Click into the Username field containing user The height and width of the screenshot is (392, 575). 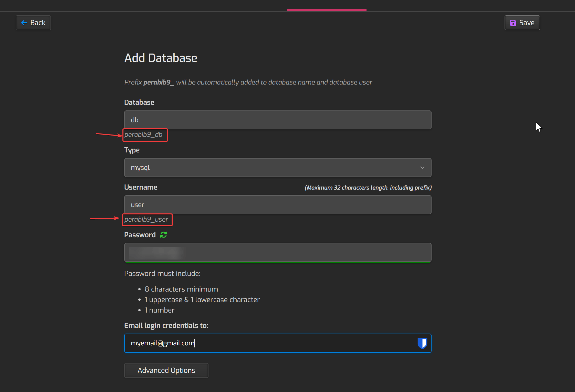point(278,205)
